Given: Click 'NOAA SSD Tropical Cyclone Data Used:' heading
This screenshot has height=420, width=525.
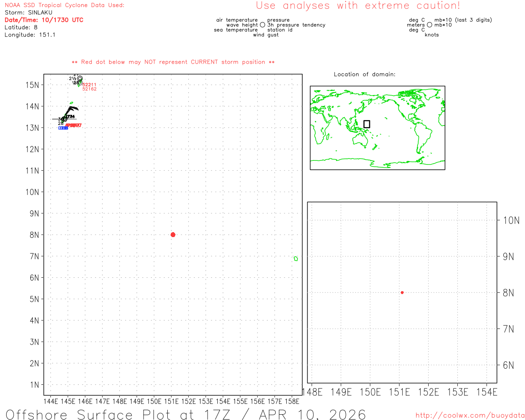Looking at the screenshot, I should coord(64,5).
